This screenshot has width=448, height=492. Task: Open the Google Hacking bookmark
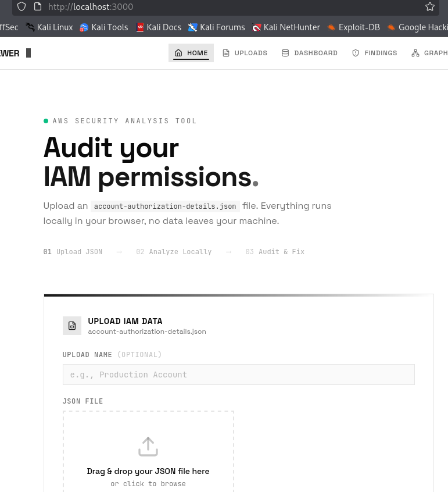(417, 27)
